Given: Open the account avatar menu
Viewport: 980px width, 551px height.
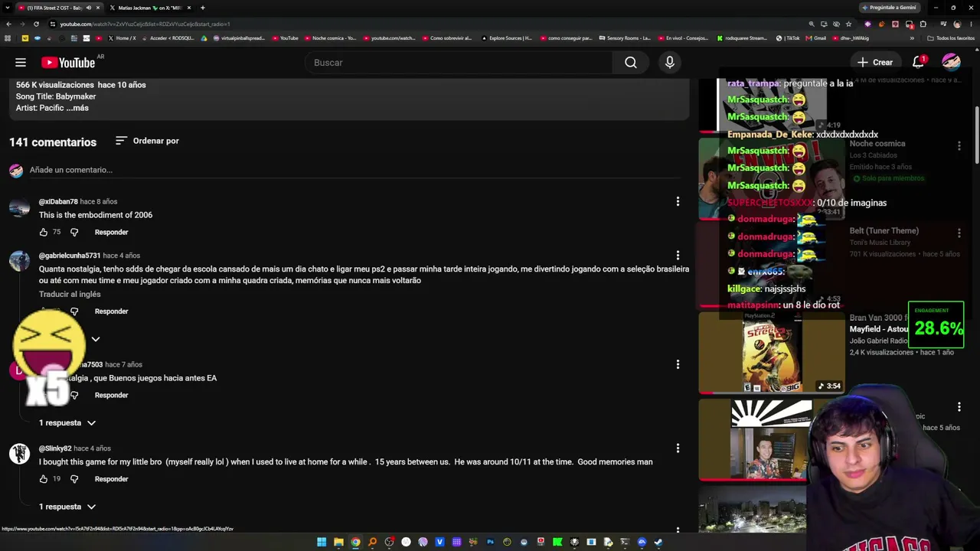Looking at the screenshot, I should pos(951,63).
